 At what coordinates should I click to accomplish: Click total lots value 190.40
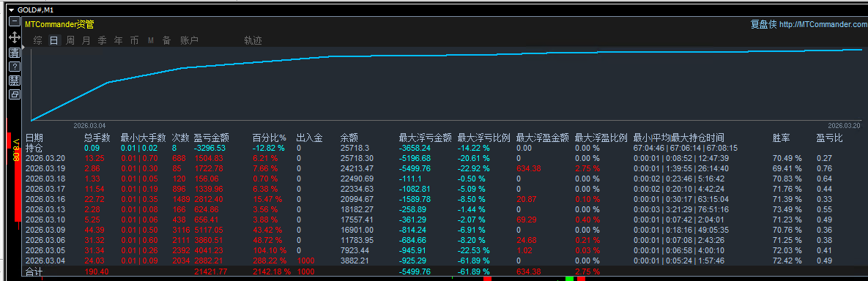[96, 271]
